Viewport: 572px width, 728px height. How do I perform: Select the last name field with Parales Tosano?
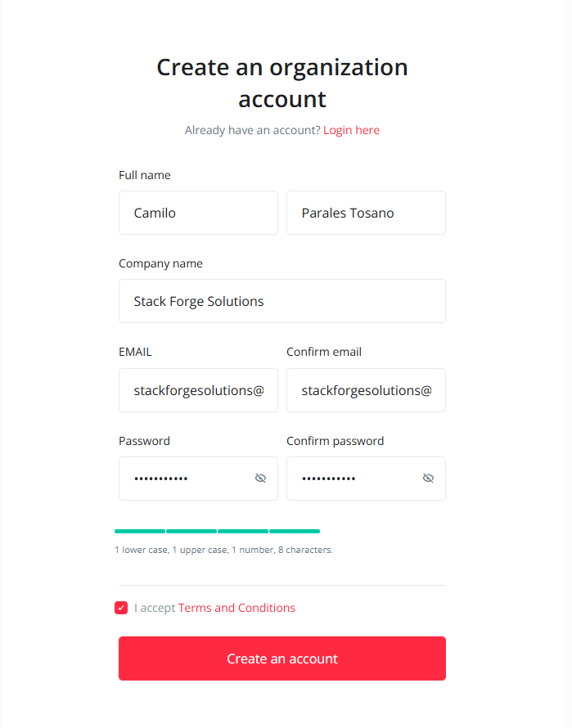366,213
